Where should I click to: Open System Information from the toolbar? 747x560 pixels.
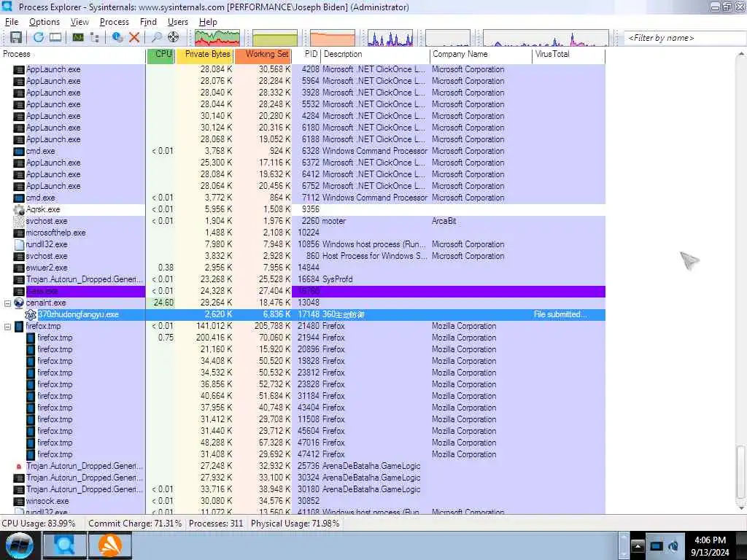(x=77, y=38)
